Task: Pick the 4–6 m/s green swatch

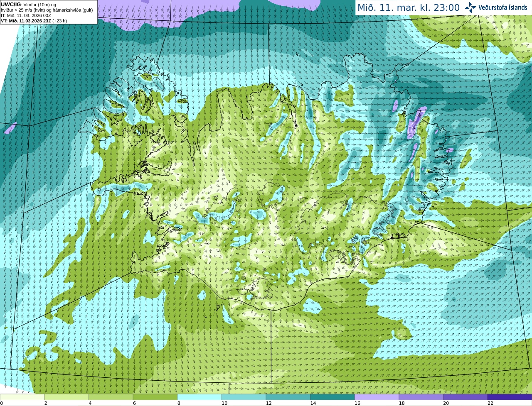Action: coord(111,397)
